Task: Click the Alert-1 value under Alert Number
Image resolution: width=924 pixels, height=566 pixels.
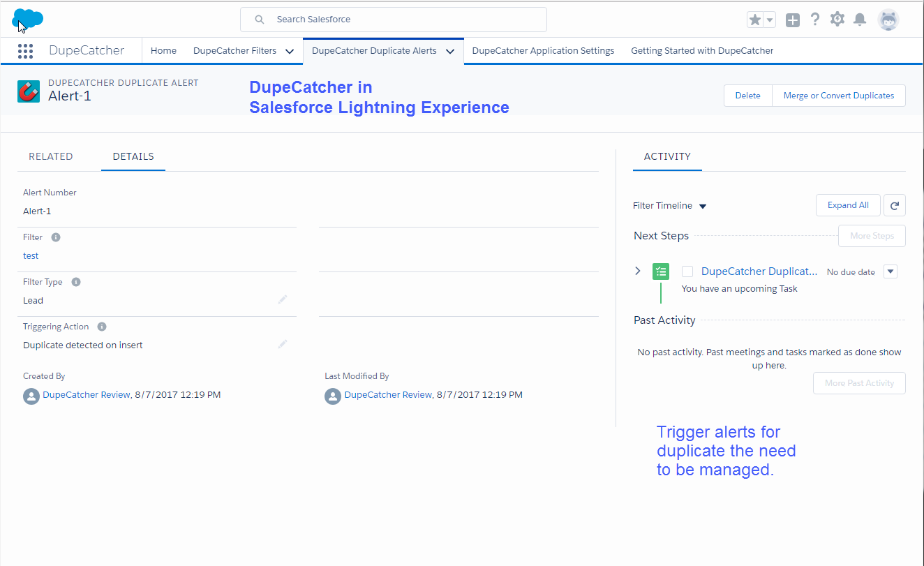Action: (x=37, y=211)
